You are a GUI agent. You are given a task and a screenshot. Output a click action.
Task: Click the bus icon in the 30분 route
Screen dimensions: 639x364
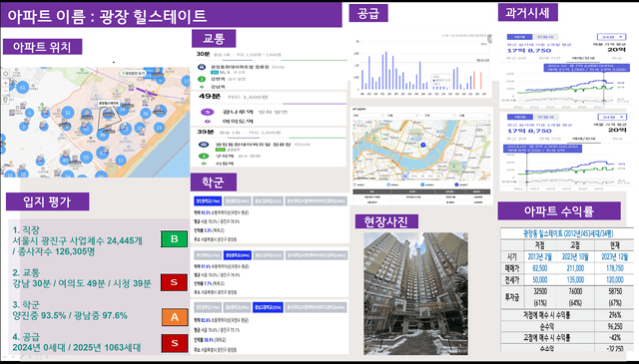(202, 67)
